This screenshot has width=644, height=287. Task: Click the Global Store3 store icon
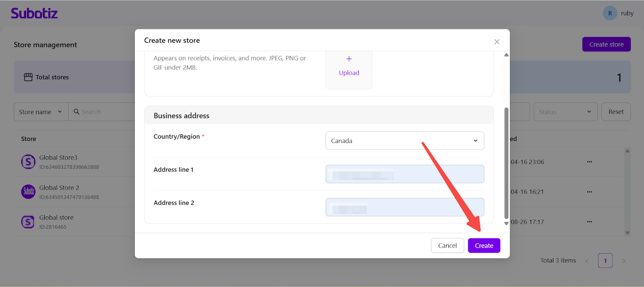point(28,162)
